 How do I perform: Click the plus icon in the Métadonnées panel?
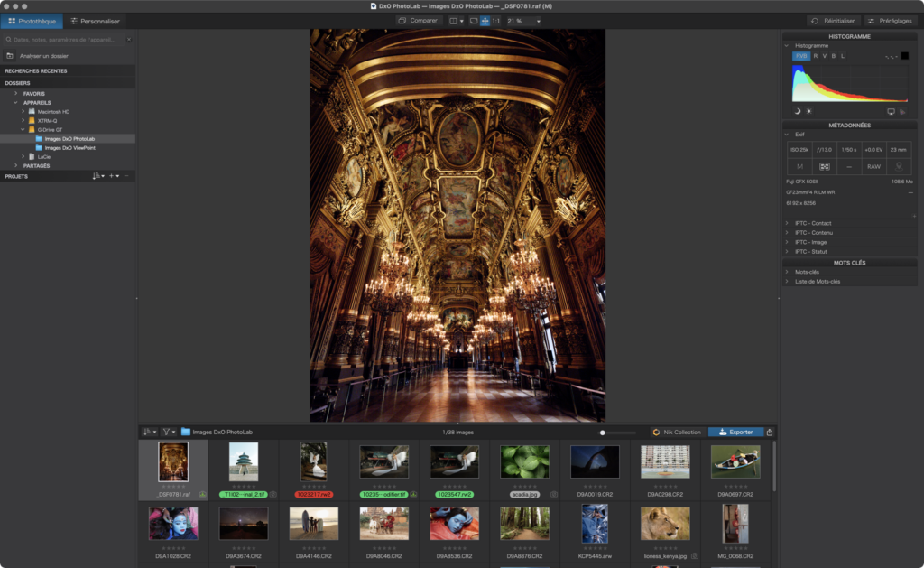point(914,216)
